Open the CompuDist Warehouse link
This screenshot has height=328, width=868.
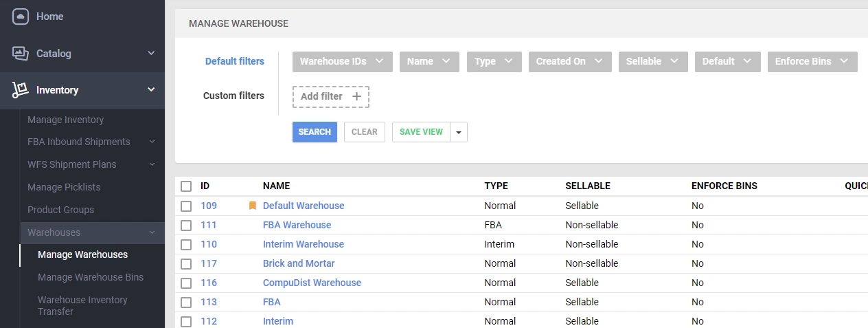312,283
